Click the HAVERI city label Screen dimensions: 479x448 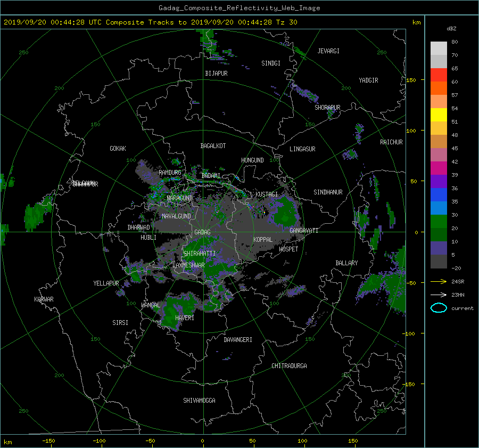click(185, 318)
